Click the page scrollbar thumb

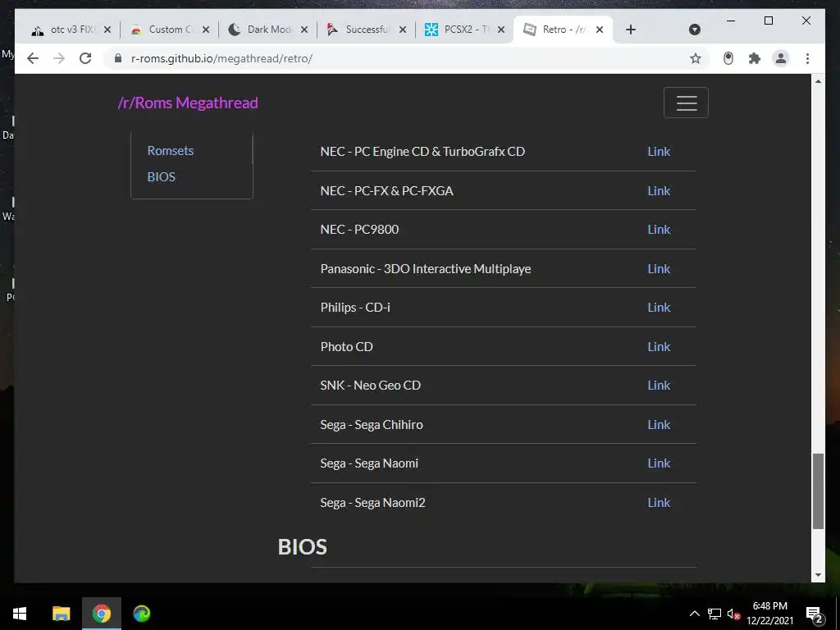click(x=818, y=491)
